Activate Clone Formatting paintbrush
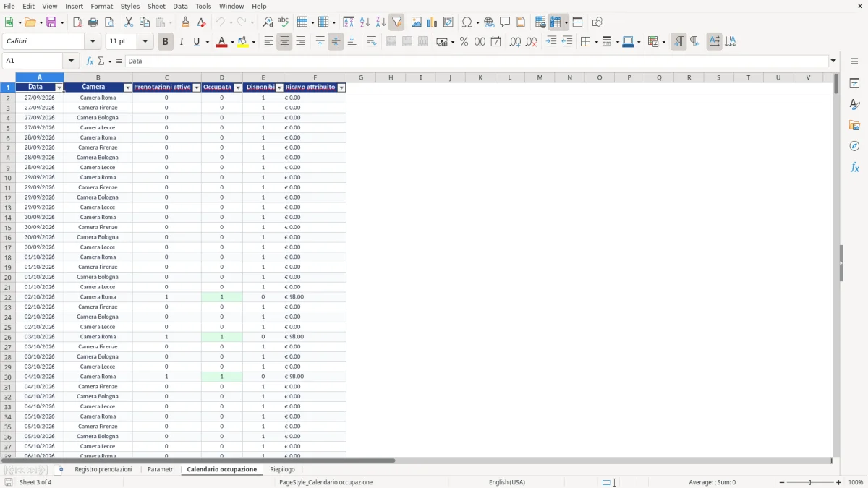The height and width of the screenshot is (488, 868). point(186,22)
